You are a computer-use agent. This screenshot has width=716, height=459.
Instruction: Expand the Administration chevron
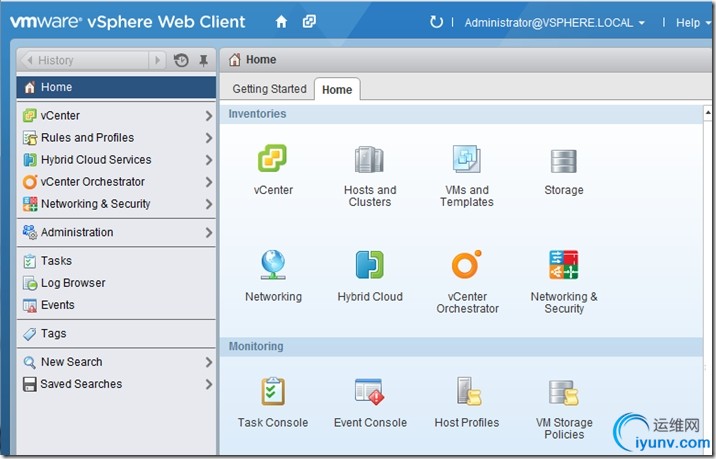[x=209, y=232]
